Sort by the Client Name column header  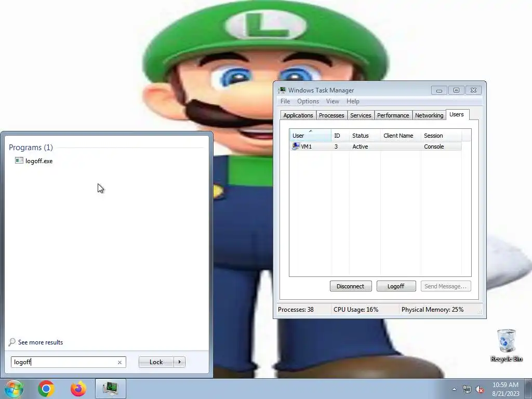(401, 136)
